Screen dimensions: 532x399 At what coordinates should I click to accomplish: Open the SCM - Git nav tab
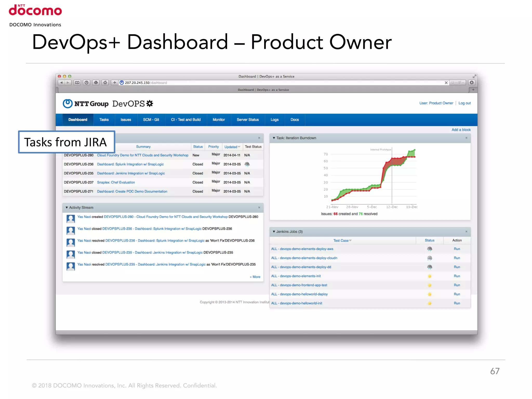(x=151, y=120)
